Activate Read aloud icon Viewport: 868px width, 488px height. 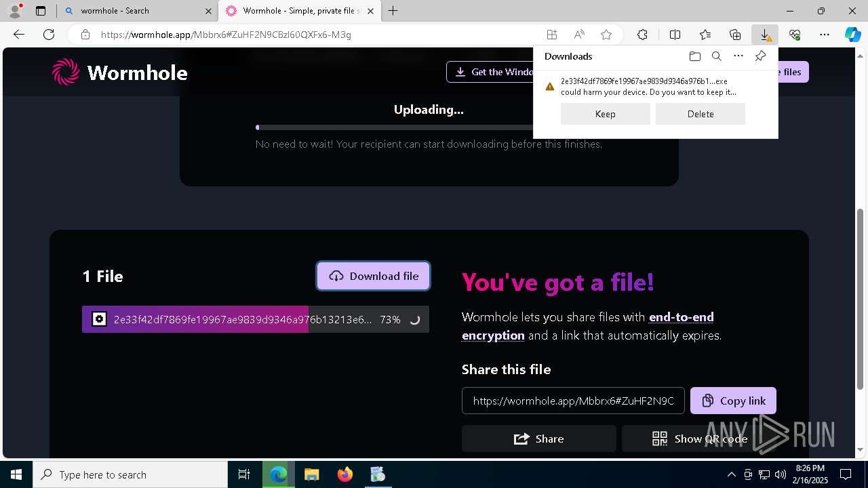point(579,35)
